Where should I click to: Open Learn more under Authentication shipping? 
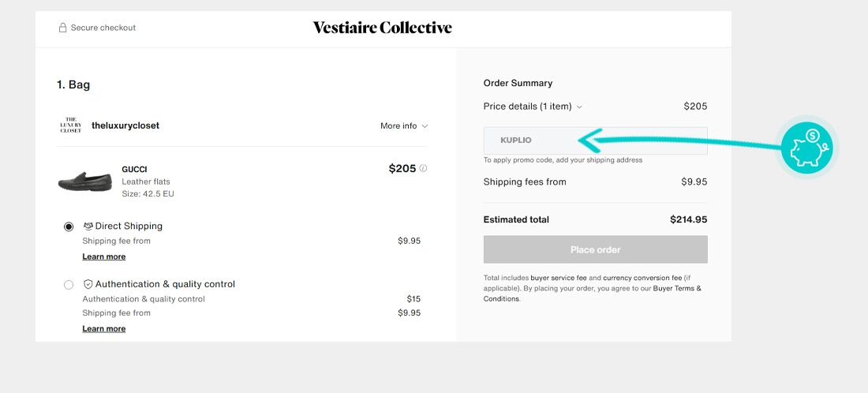[x=104, y=328]
